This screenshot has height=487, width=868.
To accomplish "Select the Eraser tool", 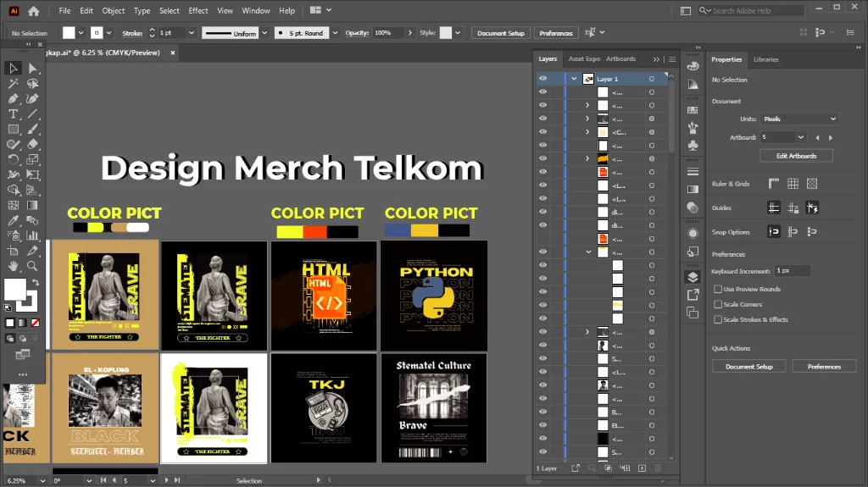I will [33, 145].
